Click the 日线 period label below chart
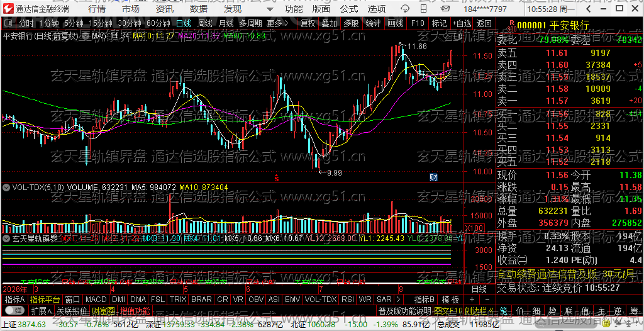644x331 pixels. pyautogui.click(x=479, y=289)
